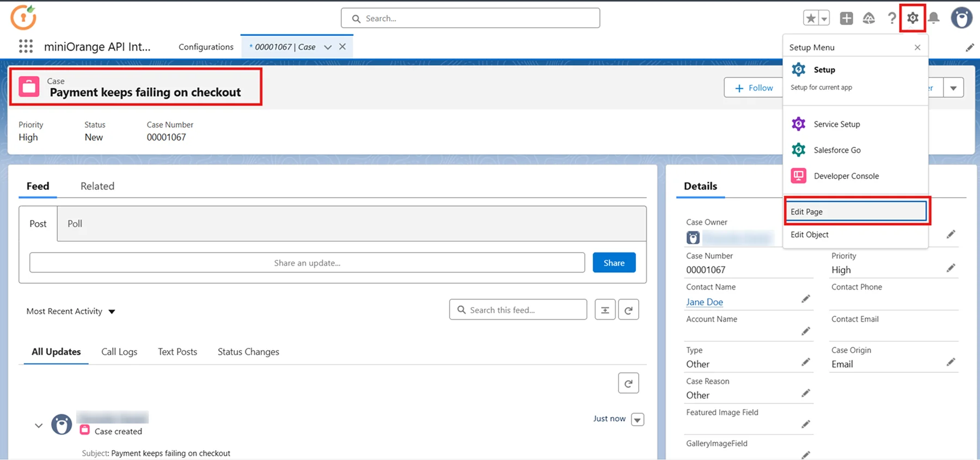Open the App Launcher grid icon
This screenshot has width=980, height=460.
pos(26,46)
